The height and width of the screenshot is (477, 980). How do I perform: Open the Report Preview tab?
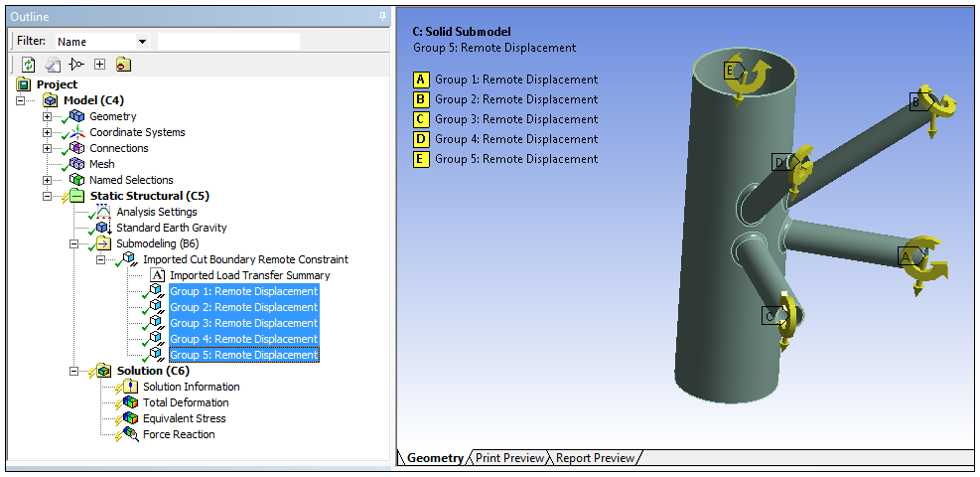[x=595, y=458]
